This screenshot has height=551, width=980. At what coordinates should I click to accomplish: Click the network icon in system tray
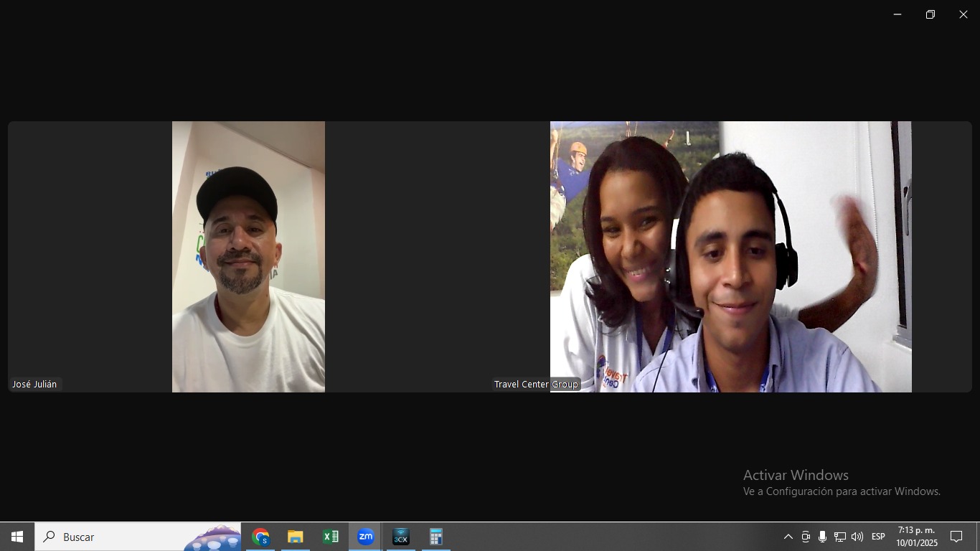click(x=839, y=537)
